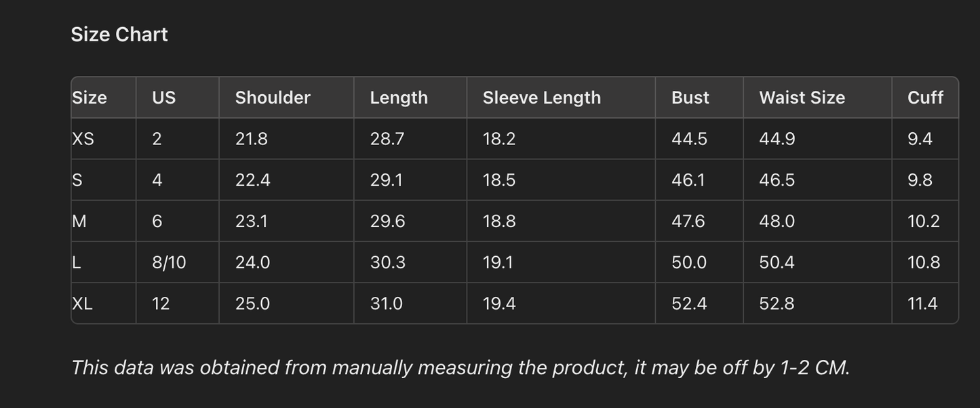Click the Length column header
Image resolution: width=980 pixels, height=408 pixels.
pos(399,98)
